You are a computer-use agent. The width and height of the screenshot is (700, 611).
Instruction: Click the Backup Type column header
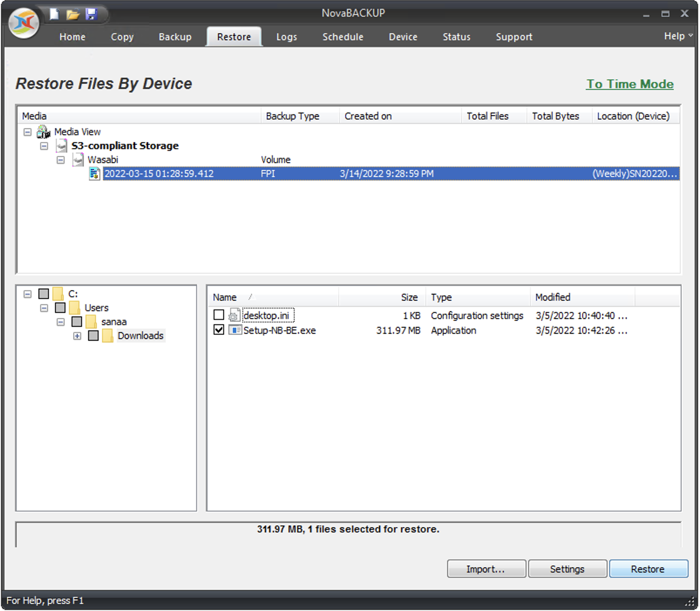coord(300,116)
